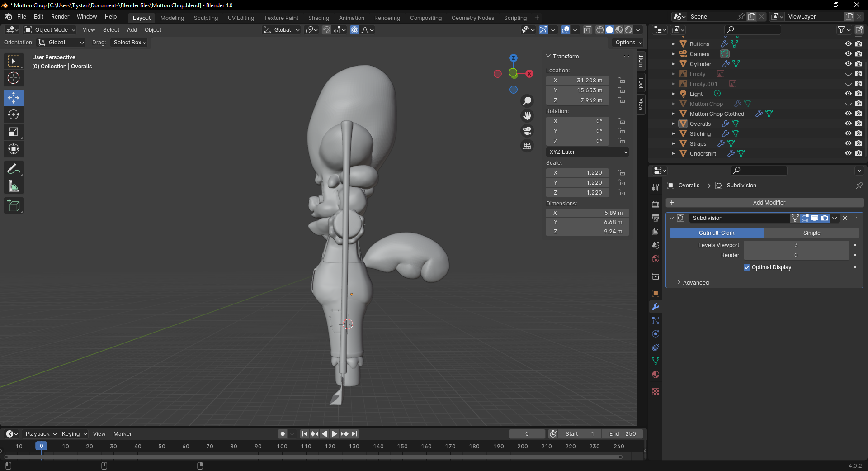Hide the Light object in viewport
Image resolution: width=868 pixels, height=471 pixels.
[848, 94]
